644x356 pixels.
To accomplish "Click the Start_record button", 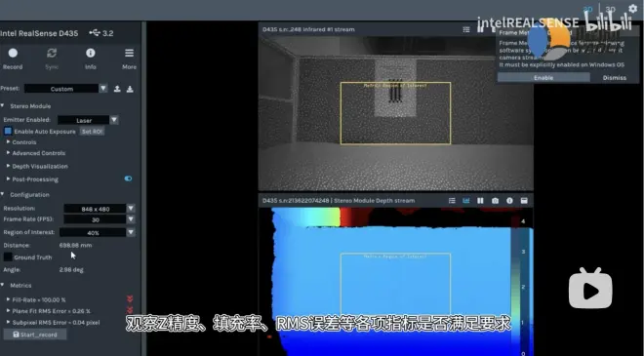I will [35, 335].
